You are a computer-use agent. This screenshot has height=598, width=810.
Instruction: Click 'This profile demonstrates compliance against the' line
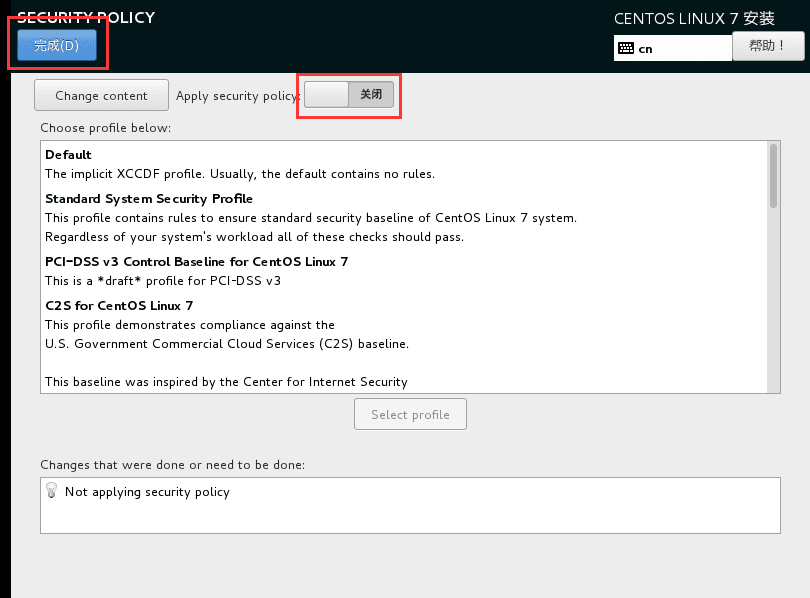pos(190,325)
